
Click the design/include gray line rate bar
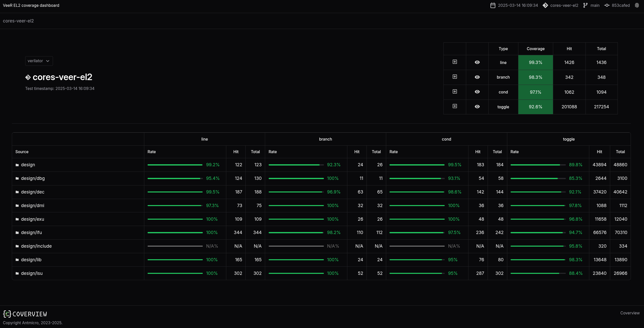tap(175, 246)
